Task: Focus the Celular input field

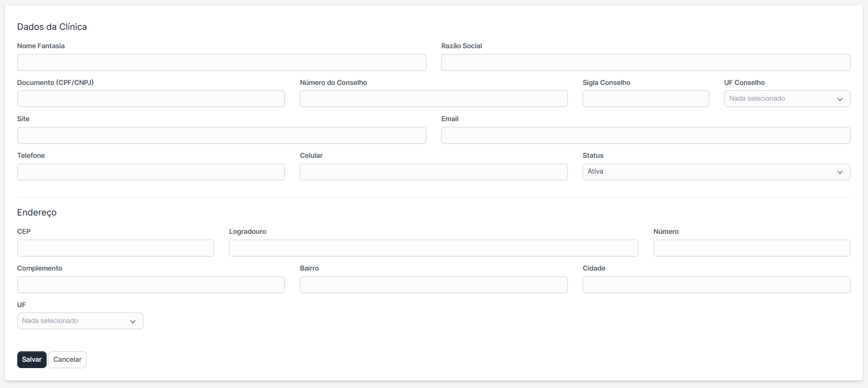Action: pyautogui.click(x=433, y=172)
